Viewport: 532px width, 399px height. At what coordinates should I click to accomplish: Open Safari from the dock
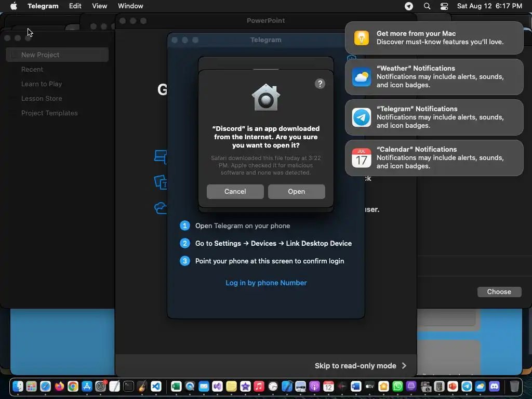point(45,386)
